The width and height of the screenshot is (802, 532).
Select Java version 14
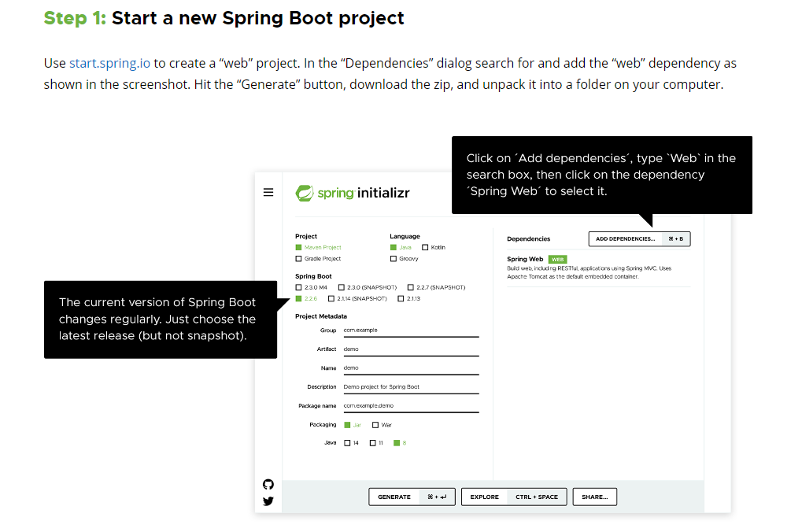(x=351, y=443)
